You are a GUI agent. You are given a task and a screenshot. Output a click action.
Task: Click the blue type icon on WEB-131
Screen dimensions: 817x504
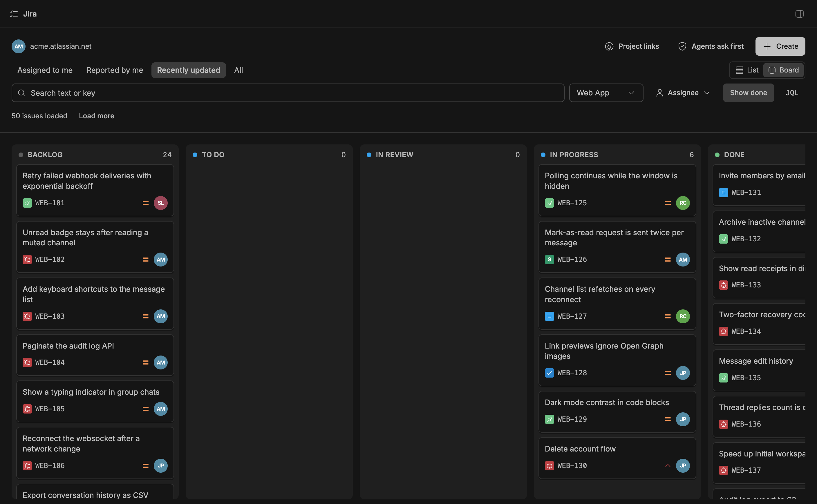pos(723,192)
